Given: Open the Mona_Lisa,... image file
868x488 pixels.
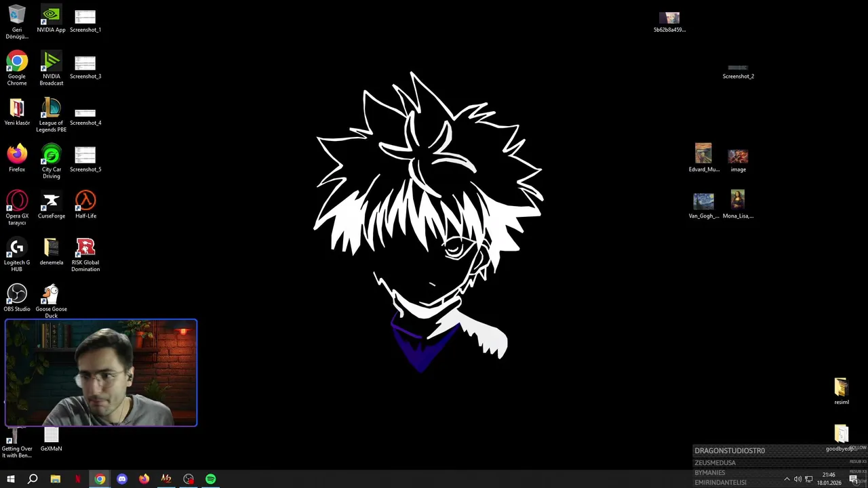Looking at the screenshot, I should click(738, 205).
